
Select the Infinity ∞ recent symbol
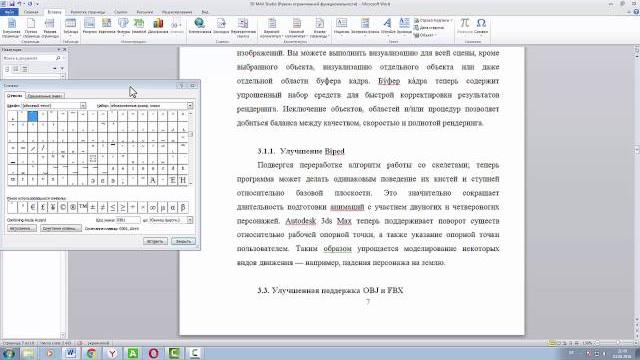click(153, 208)
